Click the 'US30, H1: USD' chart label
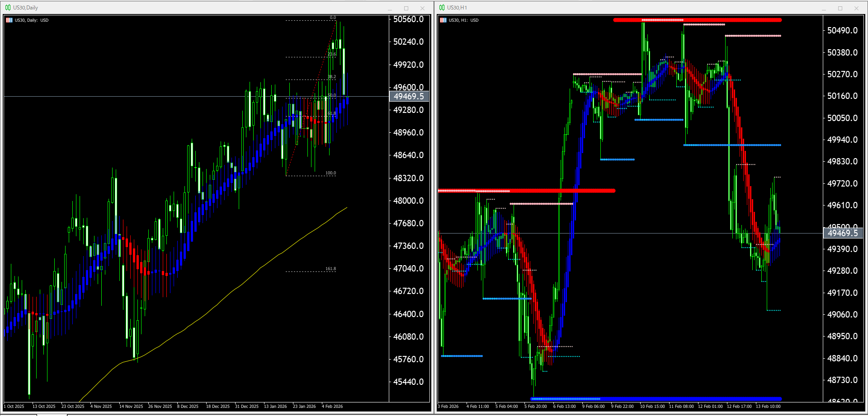Screen dimensions: 868x416 pyautogui.click(x=463, y=20)
